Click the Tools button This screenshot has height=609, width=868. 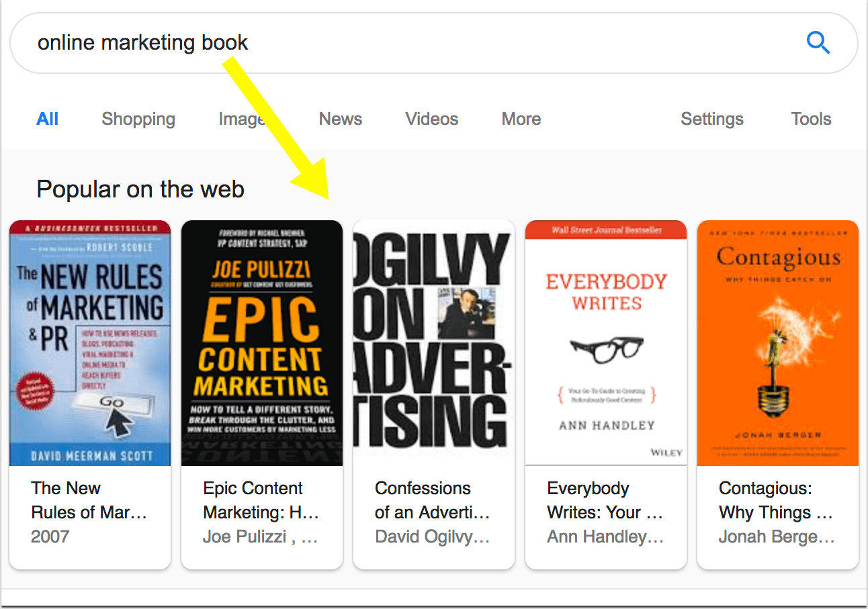[811, 119]
